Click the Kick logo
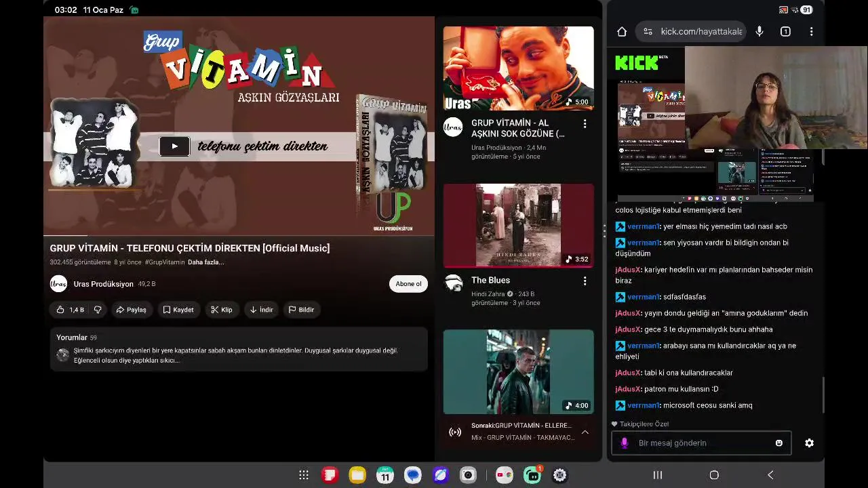Screen dimensions: 868x488 tap(636, 63)
